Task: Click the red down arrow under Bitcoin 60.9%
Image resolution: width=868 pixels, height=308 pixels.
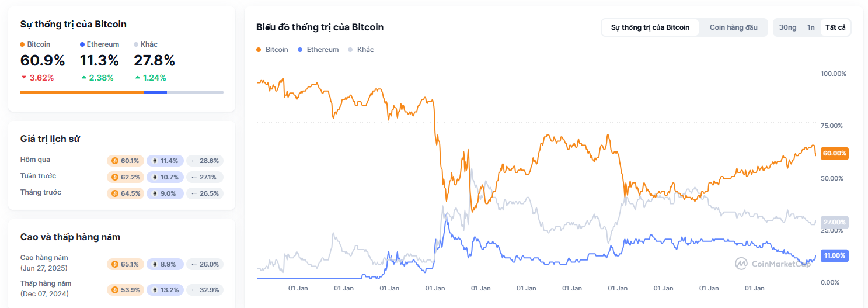Action: pyautogui.click(x=24, y=78)
